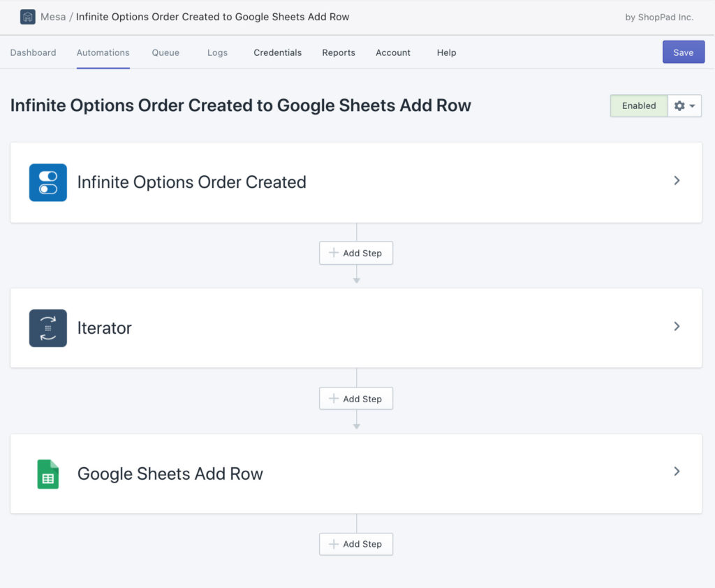Toggle the Enabled status button

point(639,106)
